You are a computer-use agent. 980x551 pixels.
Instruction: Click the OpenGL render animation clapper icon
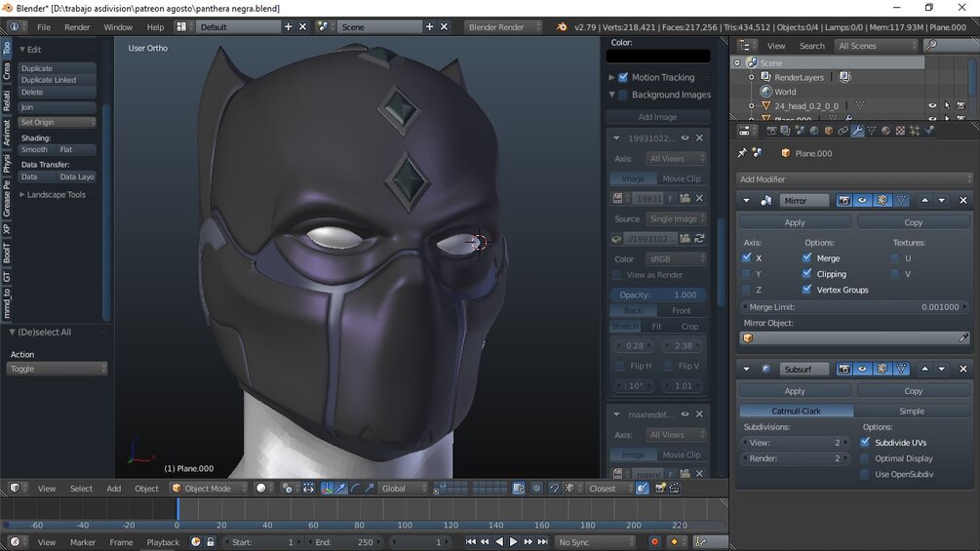[x=675, y=489]
